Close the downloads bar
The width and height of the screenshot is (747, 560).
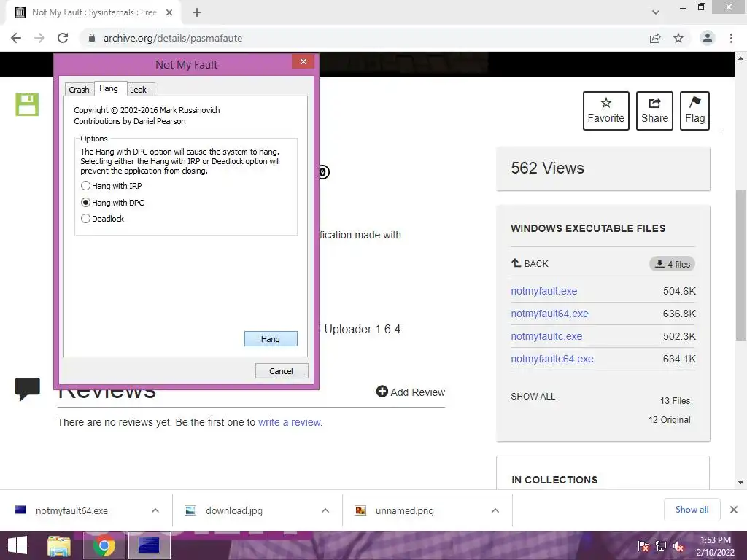pos(734,510)
